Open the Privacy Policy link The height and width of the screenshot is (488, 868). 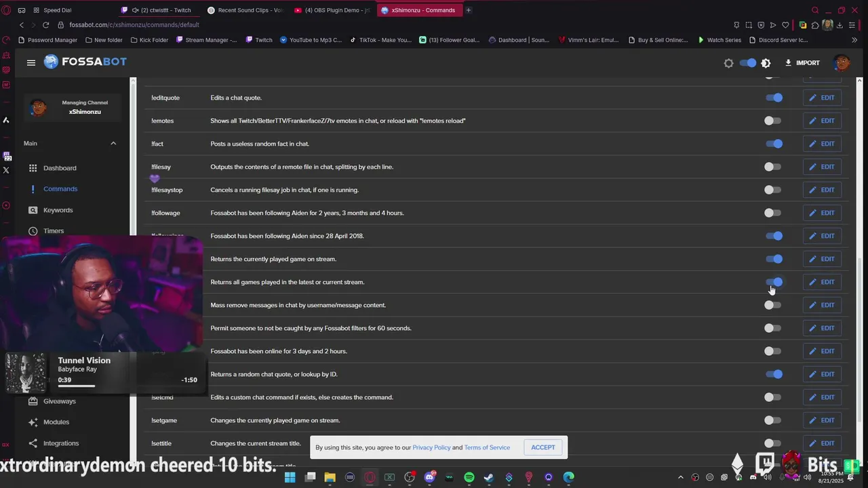coord(431,447)
